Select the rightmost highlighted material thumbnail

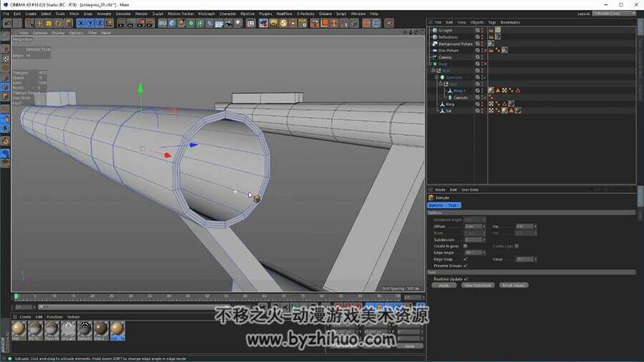click(117, 331)
